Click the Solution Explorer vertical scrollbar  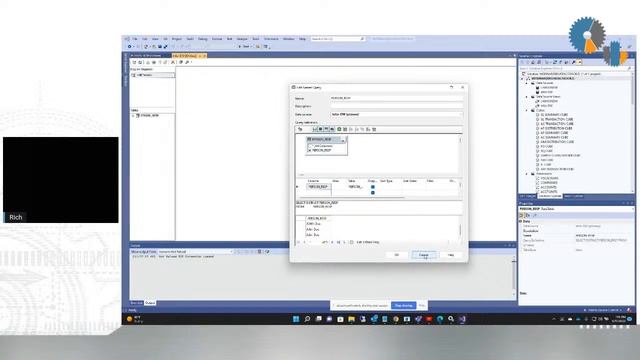click(633, 133)
